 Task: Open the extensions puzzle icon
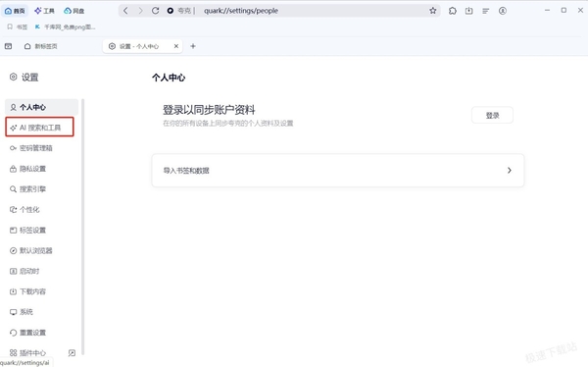tap(453, 11)
